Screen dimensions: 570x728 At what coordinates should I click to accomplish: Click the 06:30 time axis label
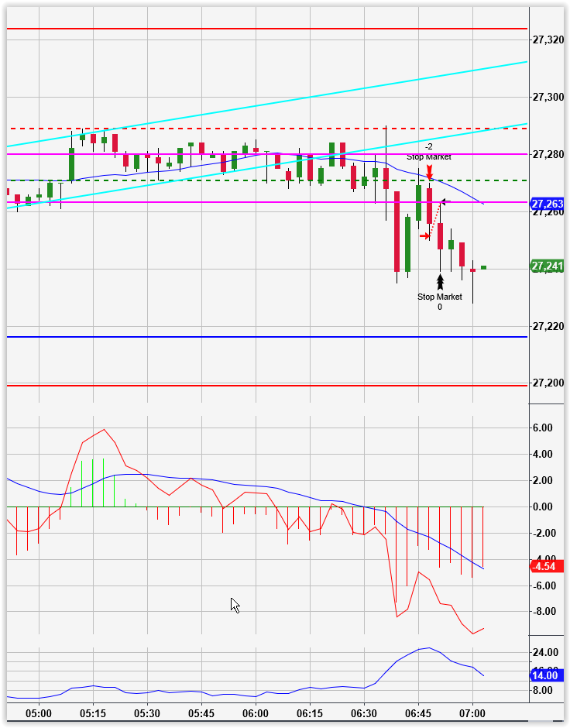coord(364,713)
